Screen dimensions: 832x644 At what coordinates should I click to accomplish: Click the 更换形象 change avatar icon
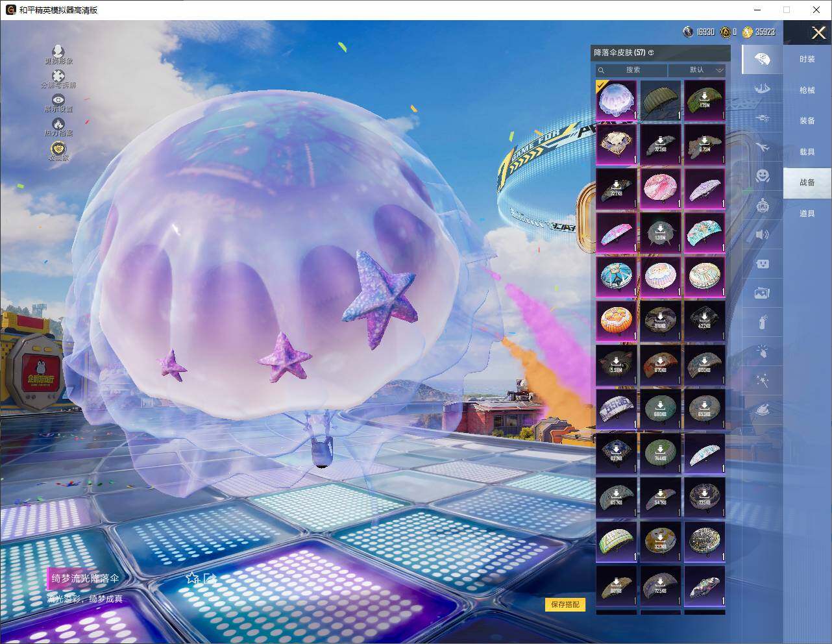58,51
